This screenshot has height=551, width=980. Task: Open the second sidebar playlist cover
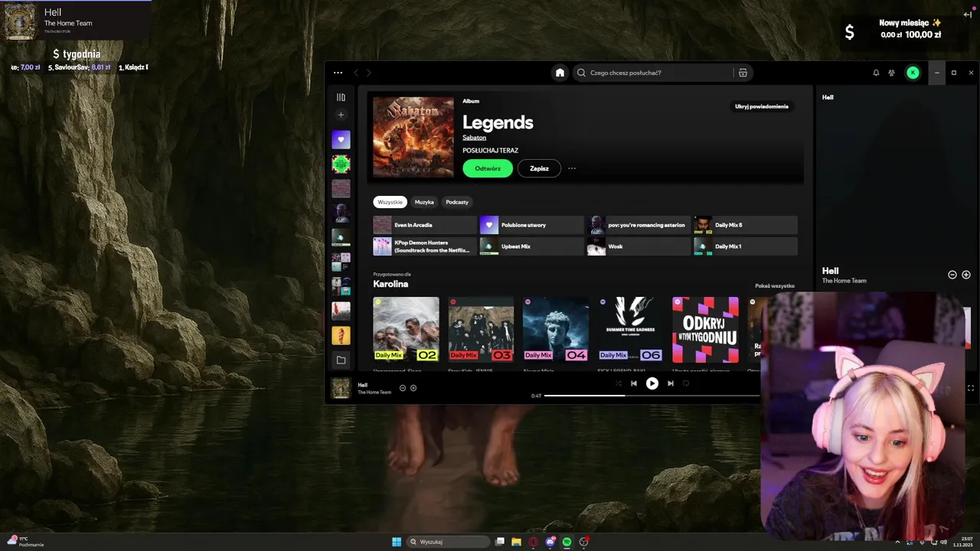(x=341, y=164)
